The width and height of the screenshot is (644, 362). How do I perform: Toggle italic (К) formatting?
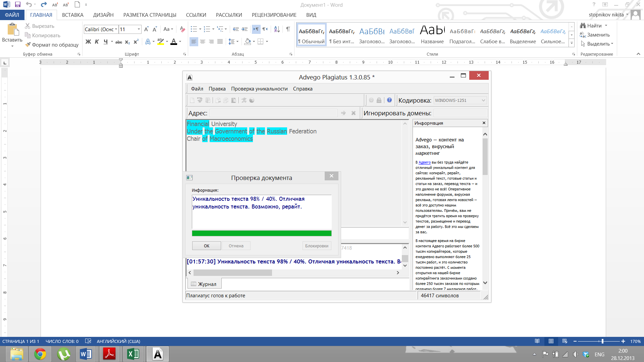(x=97, y=42)
